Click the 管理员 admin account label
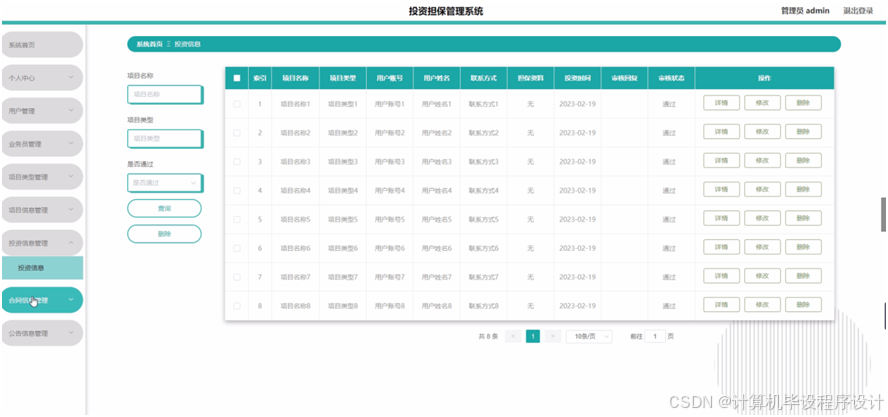Viewport: 888px width, 417px height. pyautogui.click(x=805, y=11)
